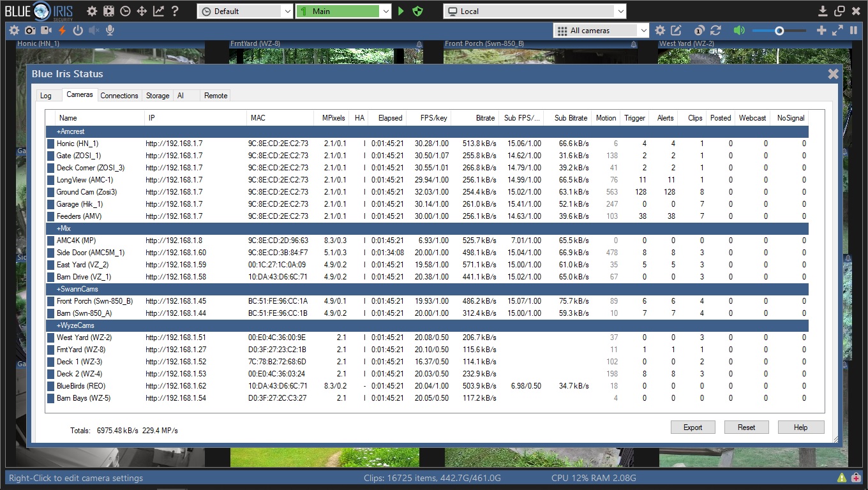Click the power reset camera icon
868x490 pixels.
point(78,30)
